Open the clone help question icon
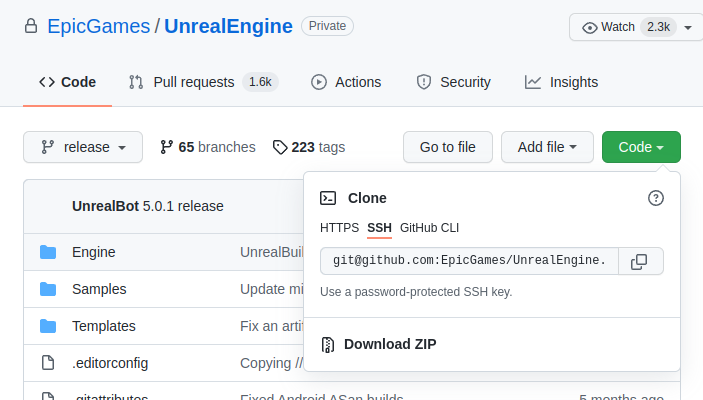The image size is (703, 400). point(656,198)
